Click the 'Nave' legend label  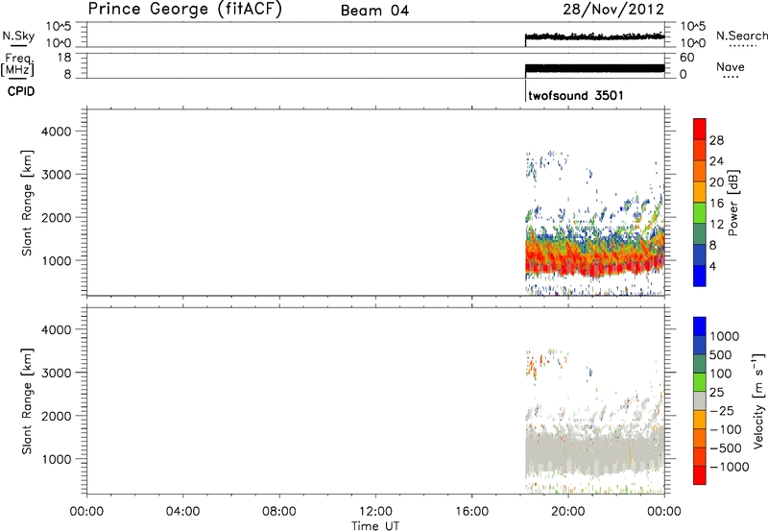point(730,67)
